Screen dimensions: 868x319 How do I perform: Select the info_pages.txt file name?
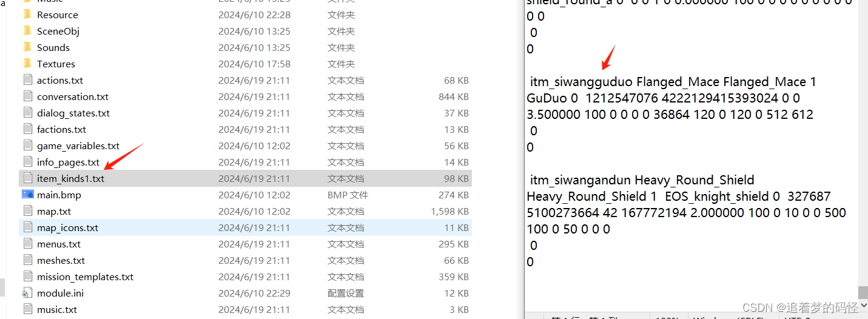coord(69,162)
